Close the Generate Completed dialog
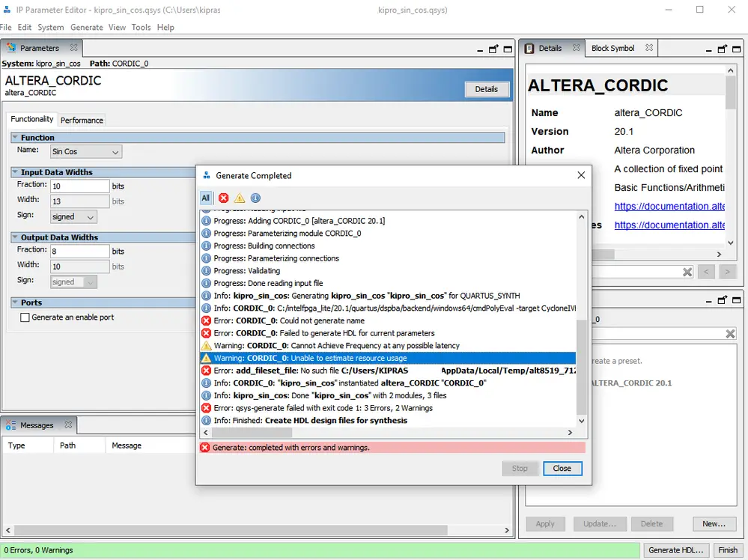Screen dimensions: 748x560 (562, 468)
